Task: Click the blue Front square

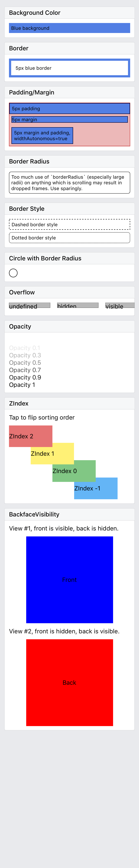Action: [x=69, y=580]
